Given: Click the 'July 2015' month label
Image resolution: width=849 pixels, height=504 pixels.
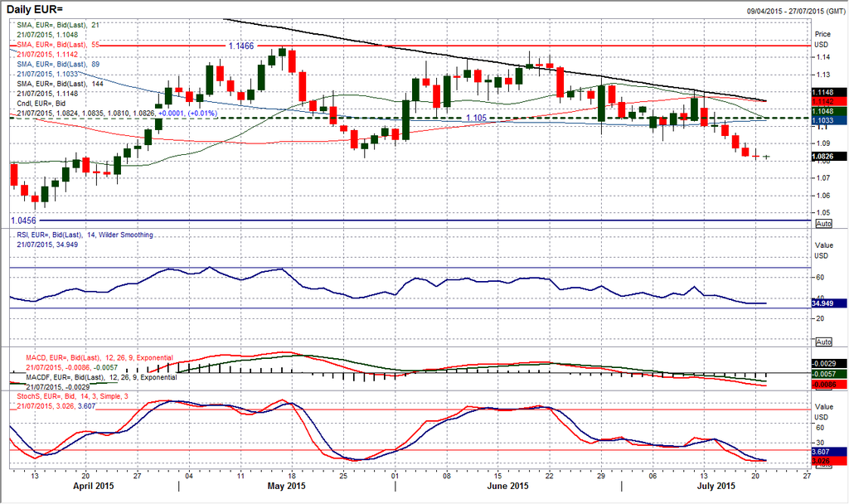Looking at the screenshot, I should tap(716, 486).
